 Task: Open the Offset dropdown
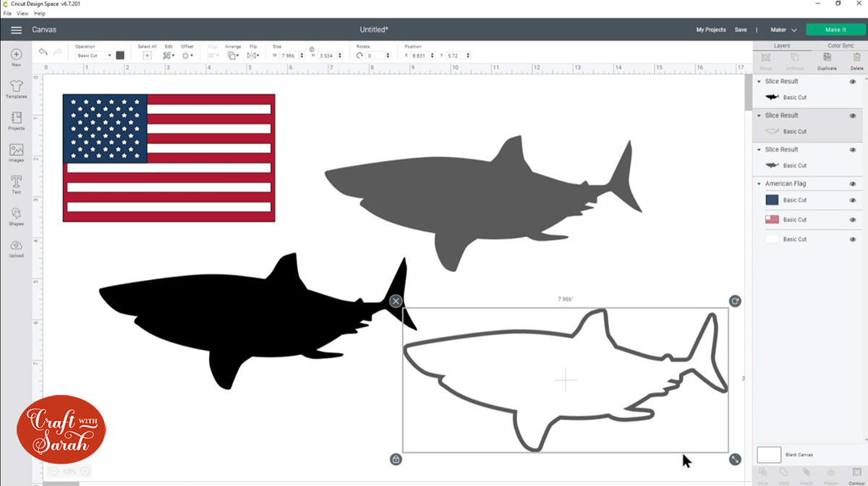tap(187, 56)
